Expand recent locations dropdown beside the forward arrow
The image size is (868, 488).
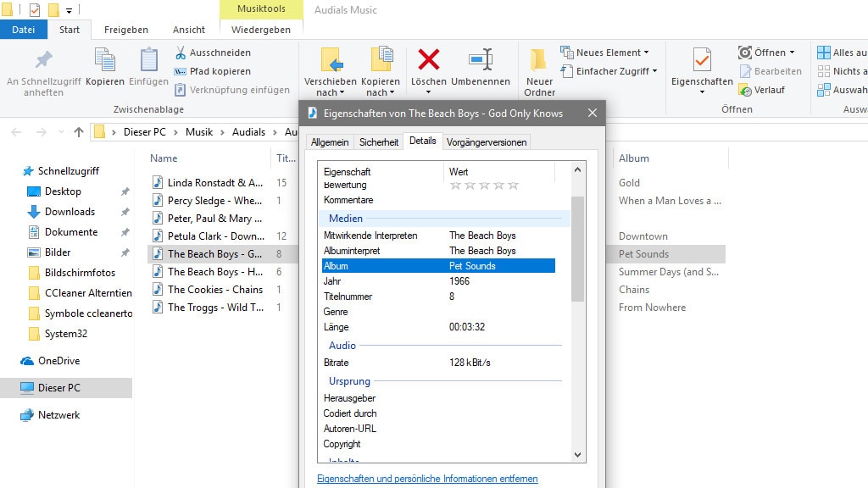[61, 132]
